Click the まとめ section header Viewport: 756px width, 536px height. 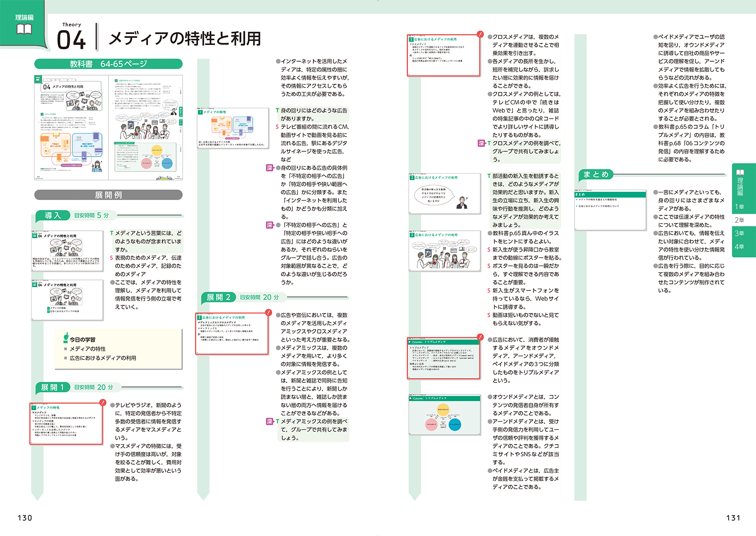tap(596, 174)
